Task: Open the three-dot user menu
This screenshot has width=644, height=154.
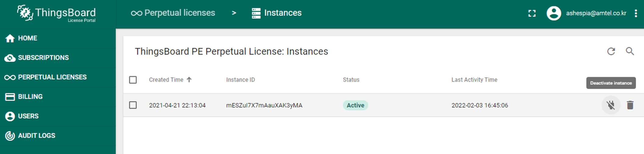Action: (636, 13)
